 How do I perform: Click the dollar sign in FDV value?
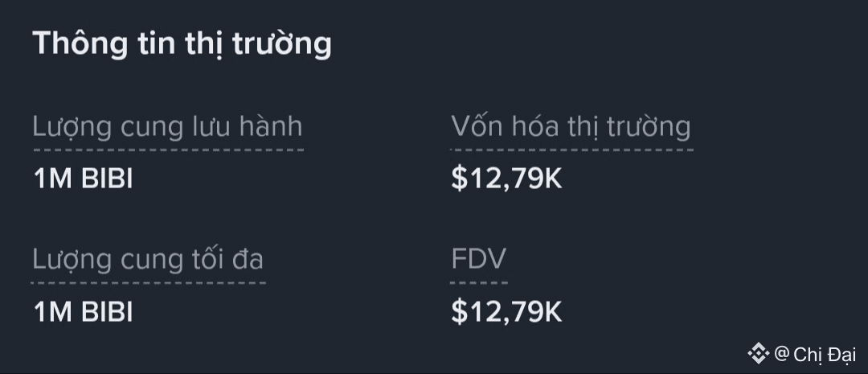click(x=459, y=311)
